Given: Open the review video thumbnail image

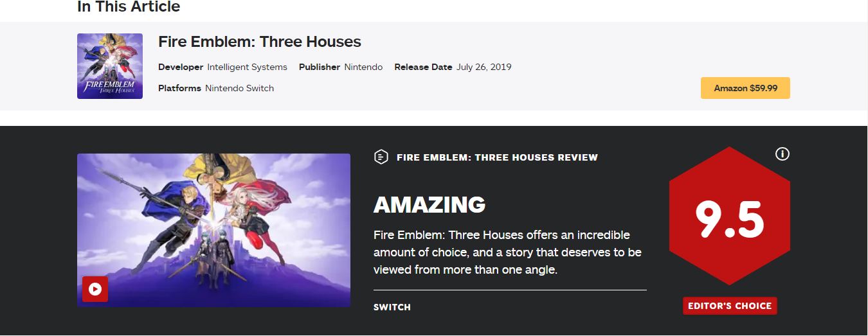Looking at the screenshot, I should pyautogui.click(x=213, y=230).
